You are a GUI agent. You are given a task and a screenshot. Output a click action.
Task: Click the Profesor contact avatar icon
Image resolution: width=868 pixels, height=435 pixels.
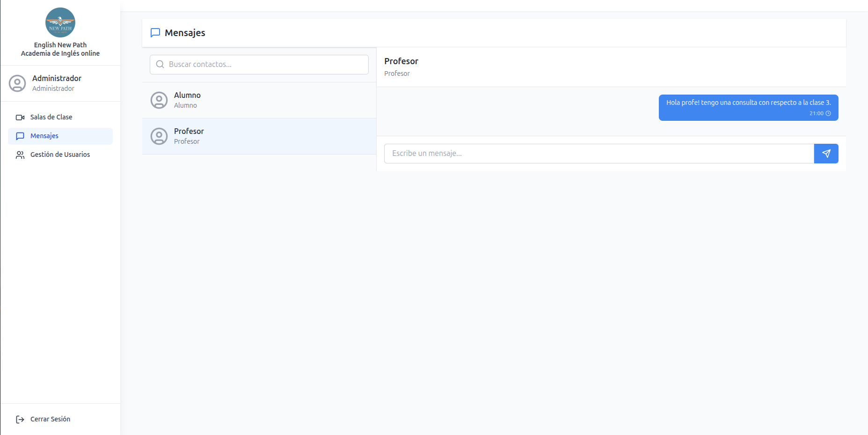pyautogui.click(x=159, y=136)
